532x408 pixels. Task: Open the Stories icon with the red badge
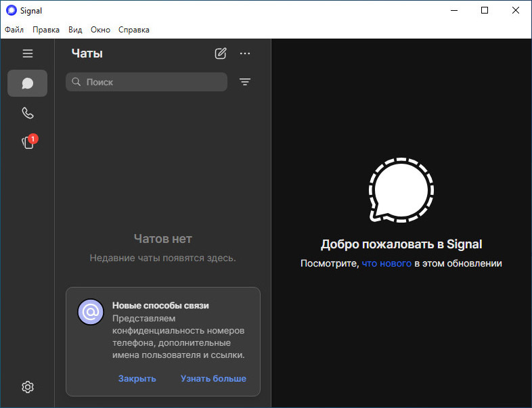[29, 142]
